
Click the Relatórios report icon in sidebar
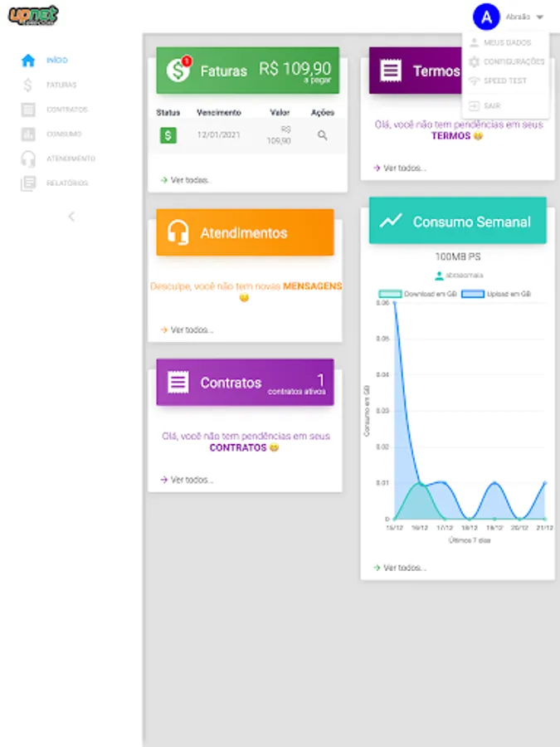[x=28, y=183]
